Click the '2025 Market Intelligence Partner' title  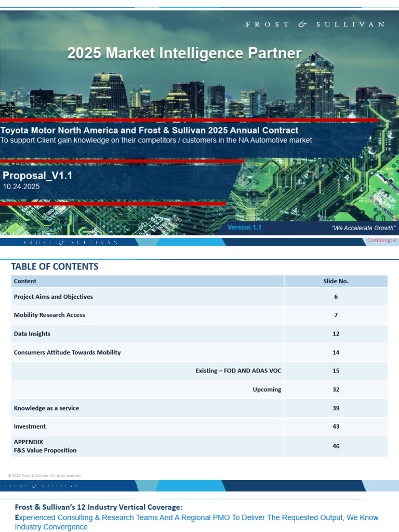184,54
